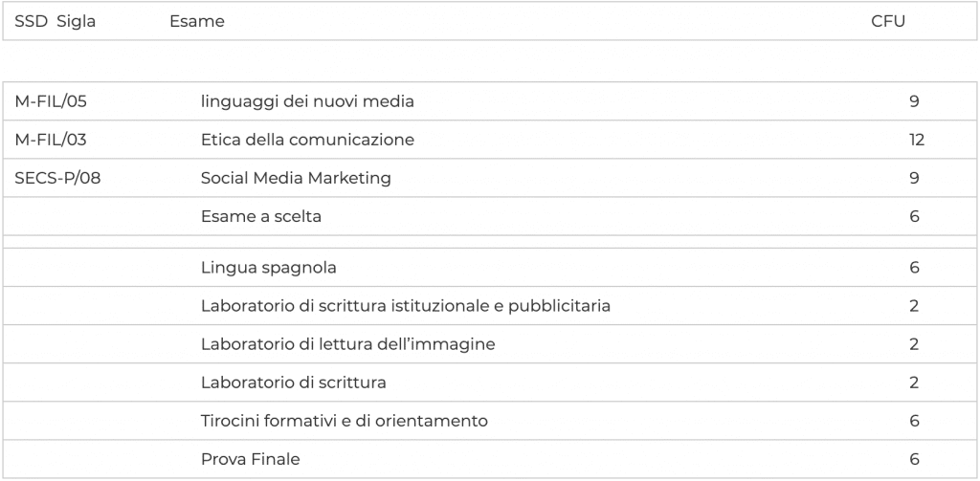Select the linguaggi dei nuovi media row
This screenshot has width=980, height=481.
[489, 101]
